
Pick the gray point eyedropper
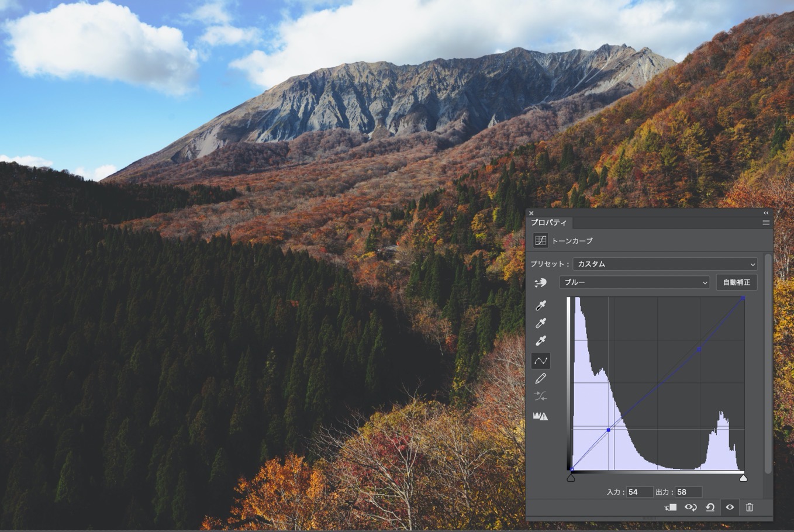pyautogui.click(x=541, y=323)
